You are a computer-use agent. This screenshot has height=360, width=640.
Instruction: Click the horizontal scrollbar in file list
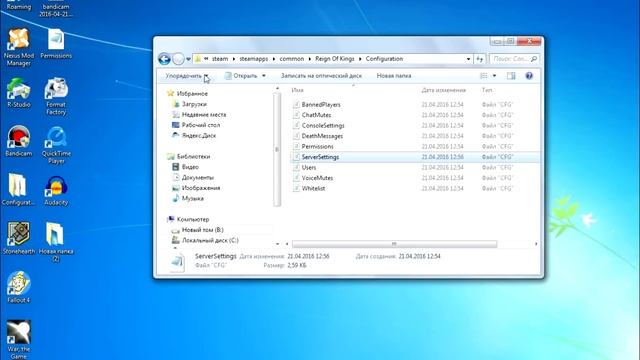pos(394,244)
